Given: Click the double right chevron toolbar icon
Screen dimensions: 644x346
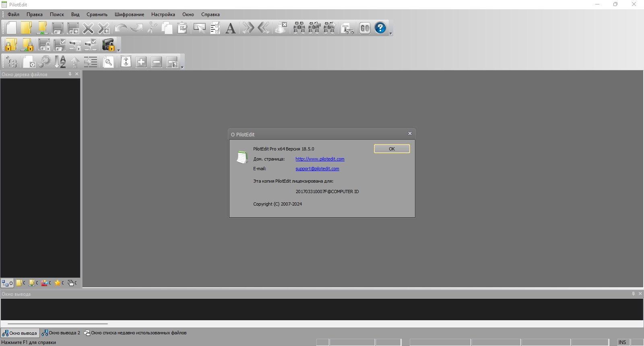Looking at the screenshot, I should (248, 28).
